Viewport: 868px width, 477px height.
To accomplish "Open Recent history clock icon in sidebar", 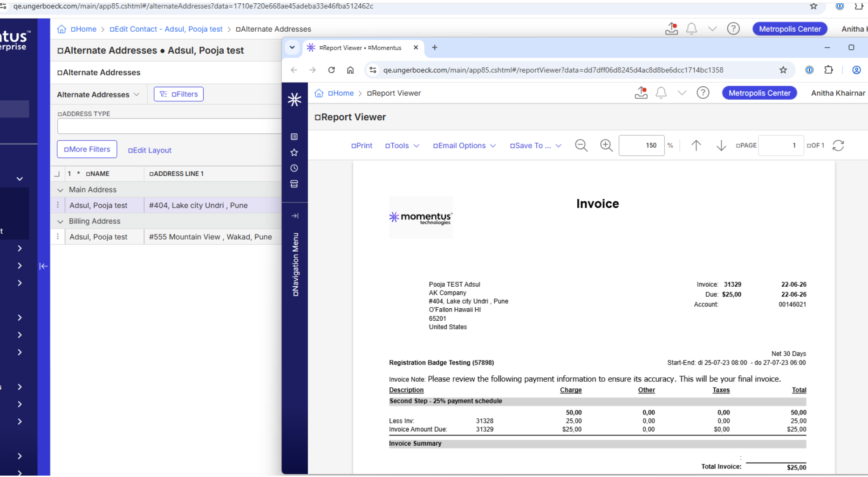I will [294, 168].
